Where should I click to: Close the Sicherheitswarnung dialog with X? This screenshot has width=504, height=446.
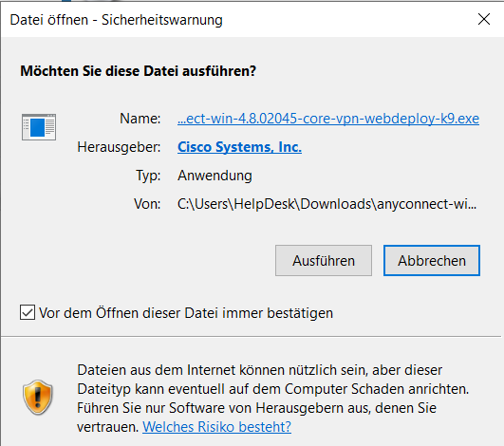coord(484,19)
